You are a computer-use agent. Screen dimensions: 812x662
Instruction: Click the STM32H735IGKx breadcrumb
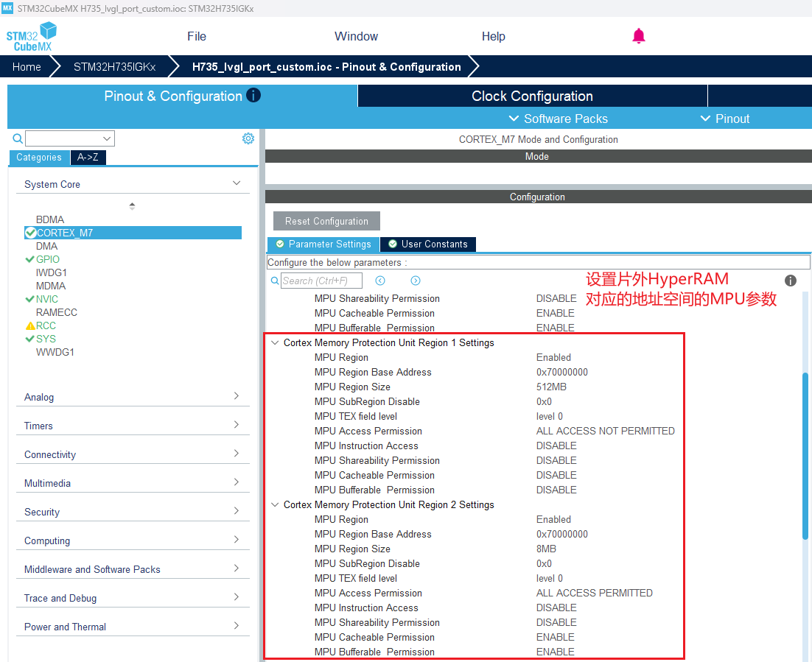[x=114, y=67]
